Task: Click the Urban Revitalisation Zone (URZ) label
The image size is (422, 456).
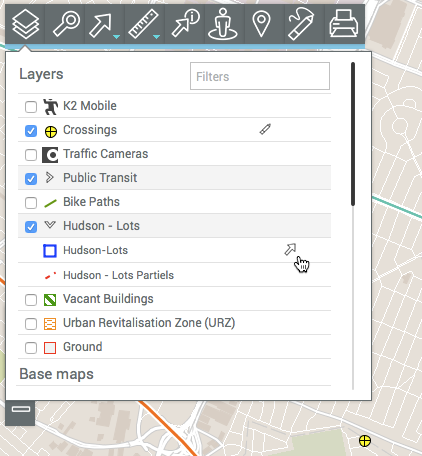Action: coord(149,323)
